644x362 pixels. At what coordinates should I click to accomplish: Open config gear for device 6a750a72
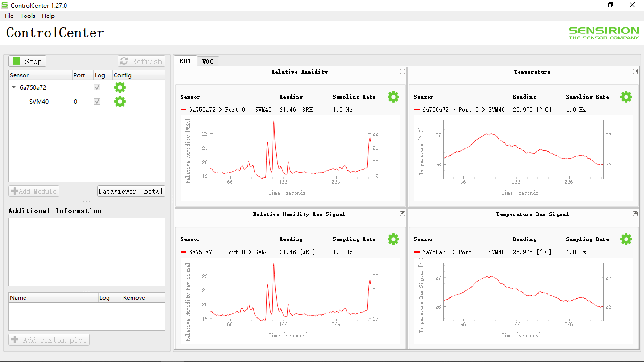[x=120, y=87]
